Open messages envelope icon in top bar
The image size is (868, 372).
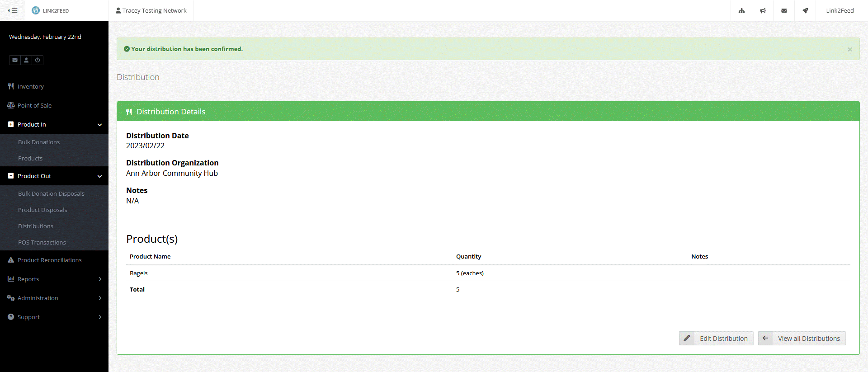[784, 10]
